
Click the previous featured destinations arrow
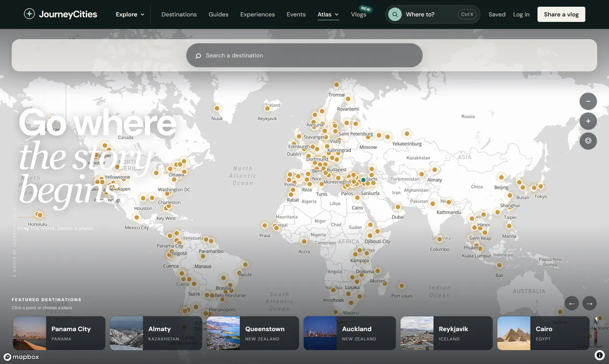point(572,303)
